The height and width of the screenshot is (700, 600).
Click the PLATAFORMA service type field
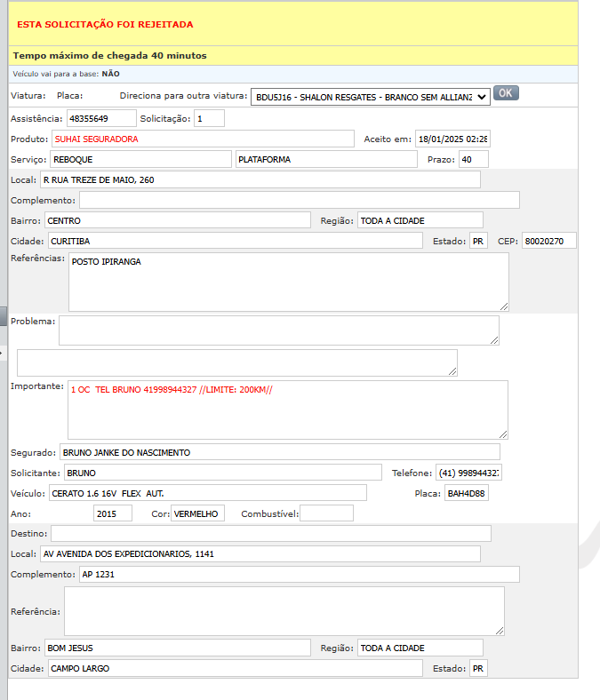pyautogui.click(x=325, y=159)
